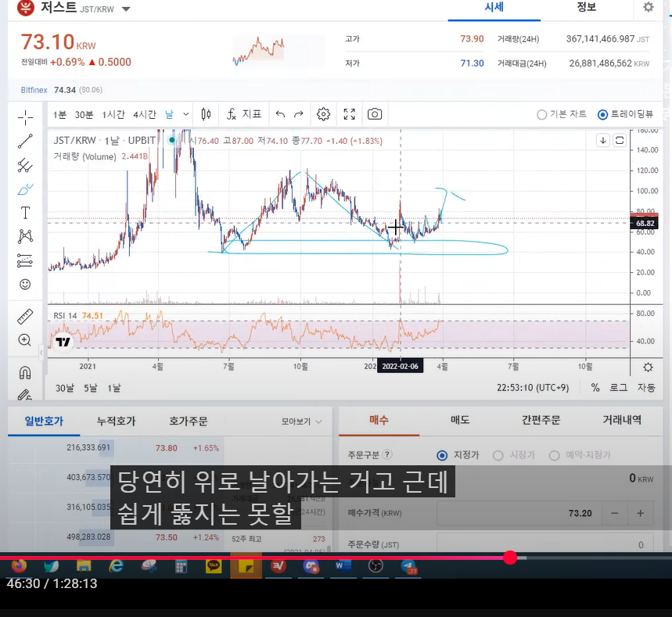Open chart settings gear in toolbar
This screenshot has height=617, width=672.
click(324, 114)
